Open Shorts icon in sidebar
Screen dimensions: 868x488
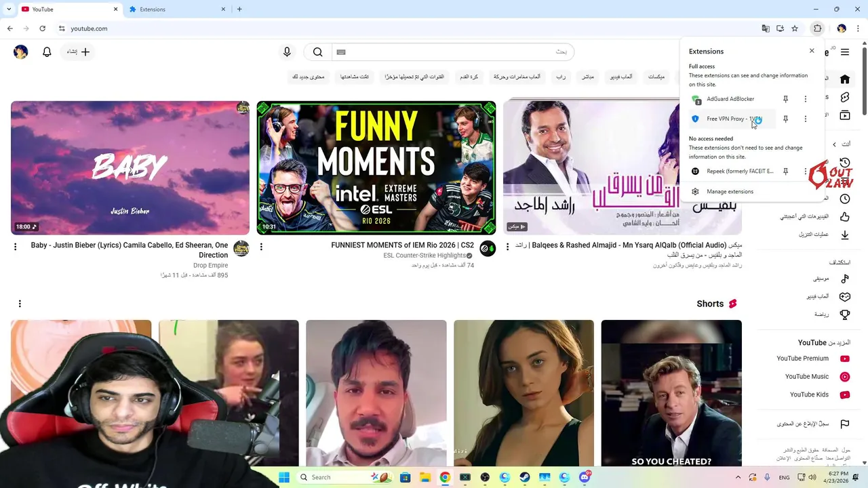pos(845,98)
